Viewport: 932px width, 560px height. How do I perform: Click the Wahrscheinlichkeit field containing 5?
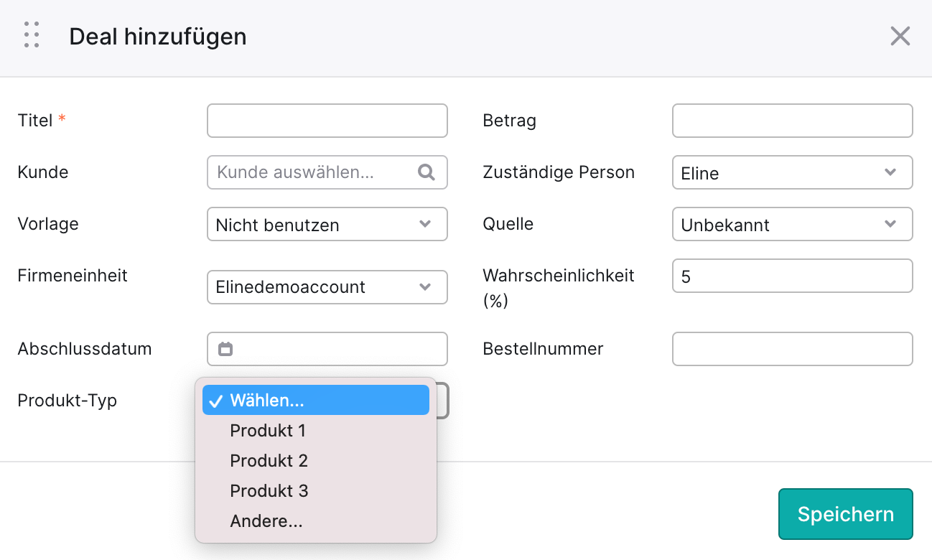coord(793,276)
